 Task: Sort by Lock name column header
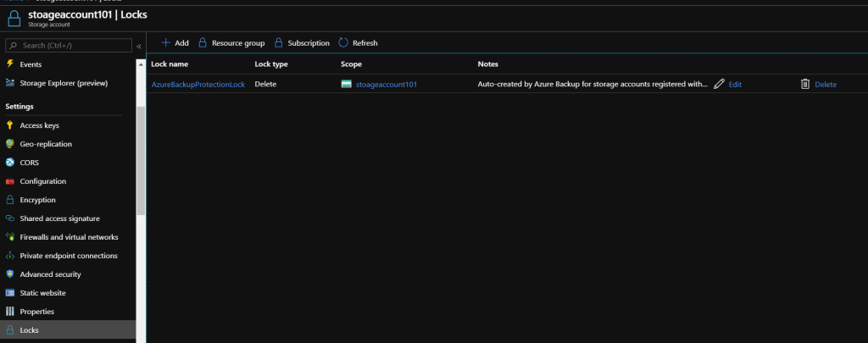tap(175, 64)
